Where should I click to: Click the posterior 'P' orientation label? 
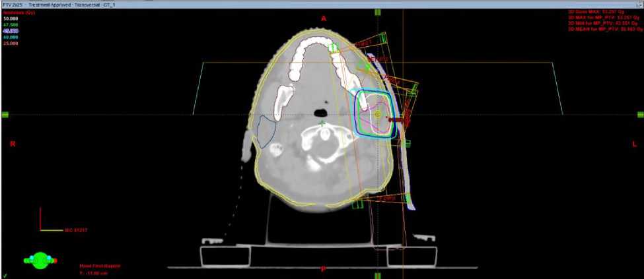click(323, 269)
